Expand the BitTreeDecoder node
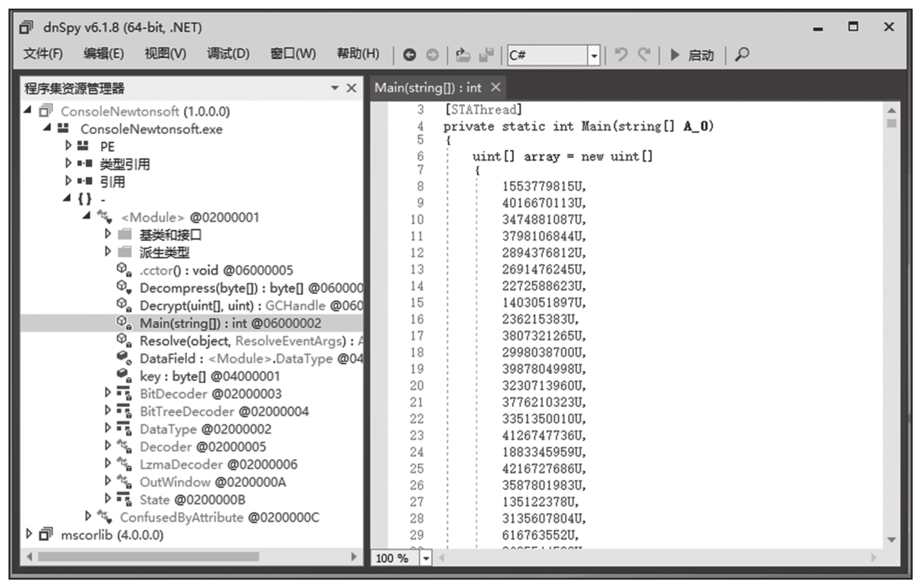921x588 pixels. coord(108,411)
